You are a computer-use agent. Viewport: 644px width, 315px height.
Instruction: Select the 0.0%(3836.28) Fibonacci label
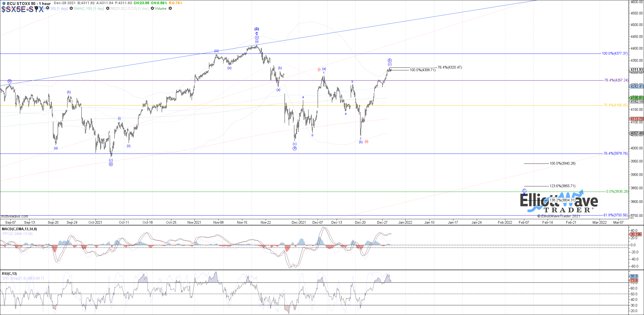[617, 191]
